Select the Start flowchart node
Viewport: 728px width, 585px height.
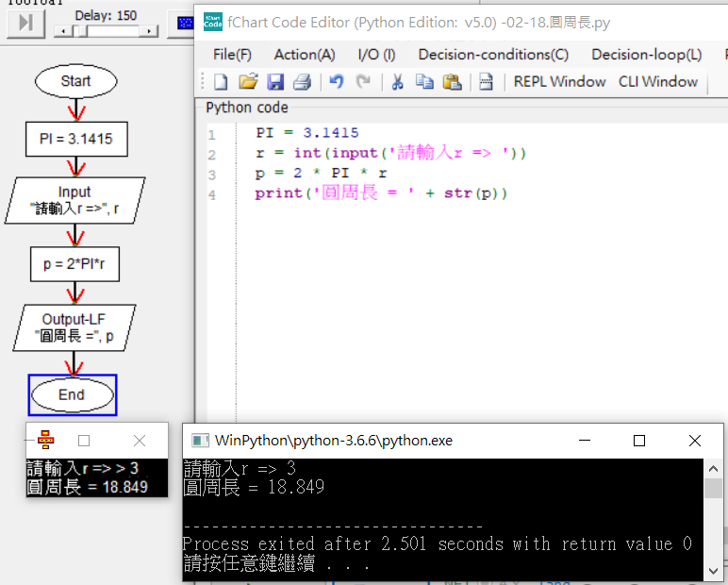point(76,81)
